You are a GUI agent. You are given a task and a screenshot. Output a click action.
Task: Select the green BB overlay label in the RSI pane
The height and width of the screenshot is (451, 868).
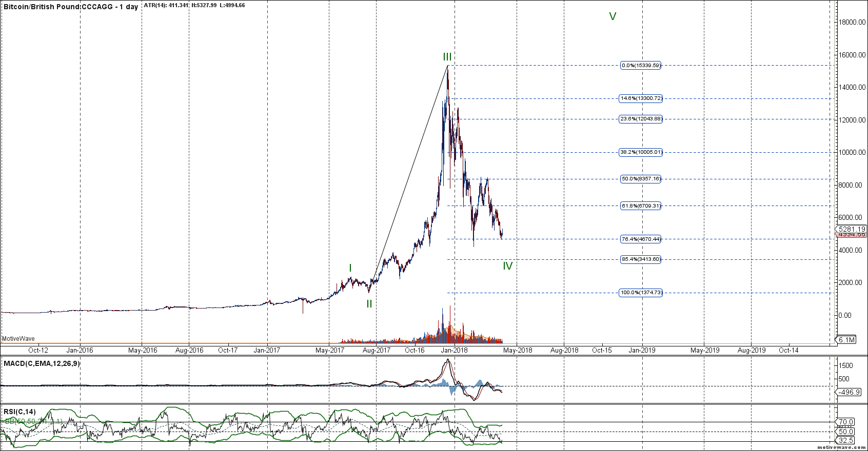pyautogui.click(x=34, y=421)
